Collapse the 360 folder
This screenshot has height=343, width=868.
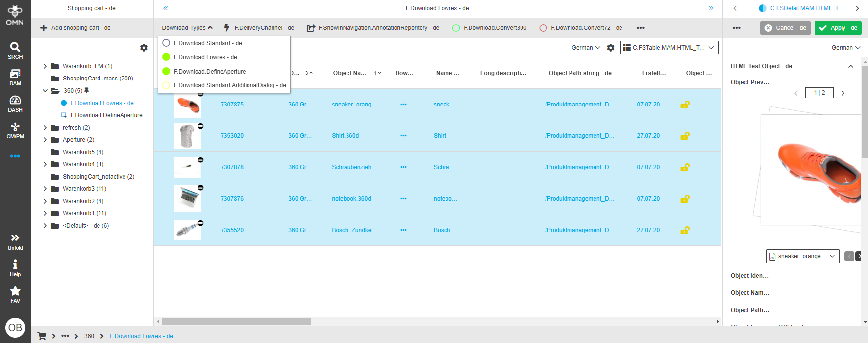point(45,91)
